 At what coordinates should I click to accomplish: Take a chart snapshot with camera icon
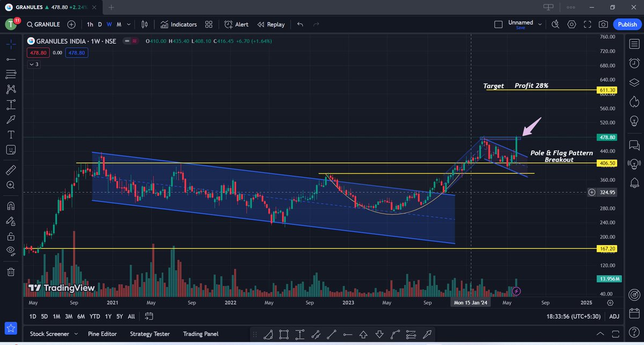pyautogui.click(x=604, y=25)
